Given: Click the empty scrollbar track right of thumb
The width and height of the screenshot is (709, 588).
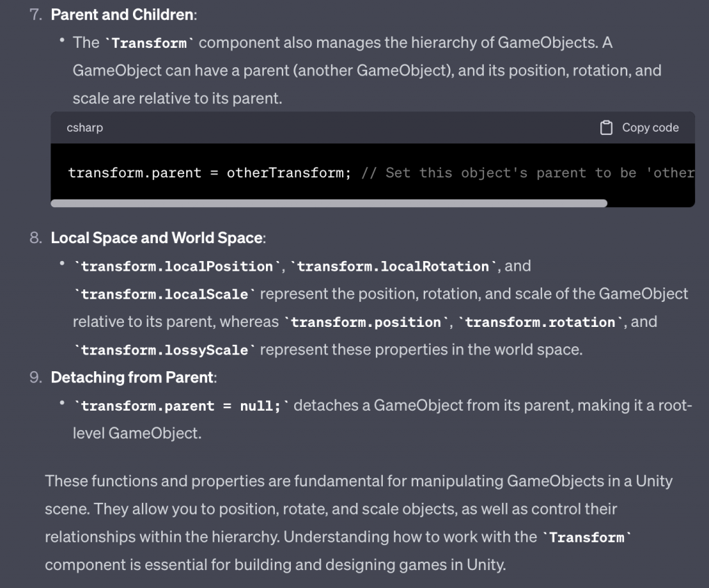Looking at the screenshot, I should (x=649, y=203).
